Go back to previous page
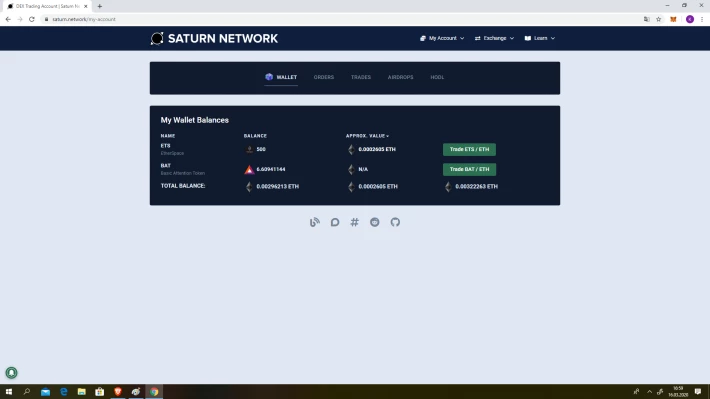710x399 pixels. (x=8, y=19)
